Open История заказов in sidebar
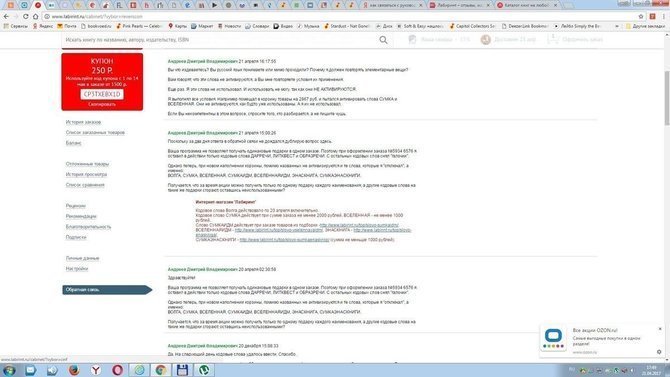This screenshot has height=377, width=670. [x=83, y=122]
